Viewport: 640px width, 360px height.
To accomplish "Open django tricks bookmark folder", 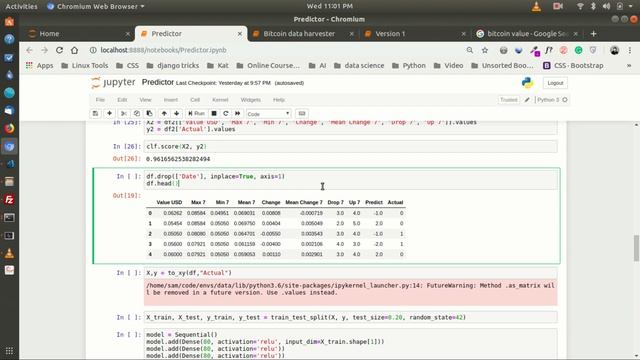I will pyautogui.click(x=173, y=65).
